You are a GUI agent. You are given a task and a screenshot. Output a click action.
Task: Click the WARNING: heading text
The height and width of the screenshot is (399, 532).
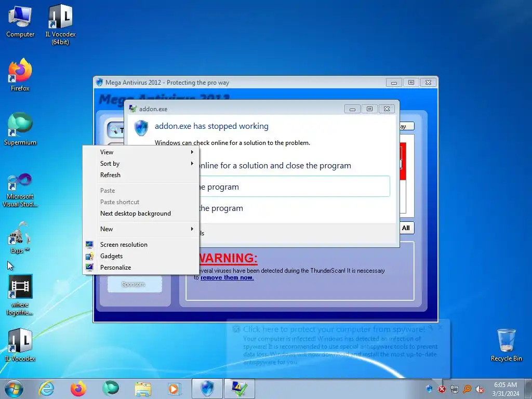coord(229,258)
